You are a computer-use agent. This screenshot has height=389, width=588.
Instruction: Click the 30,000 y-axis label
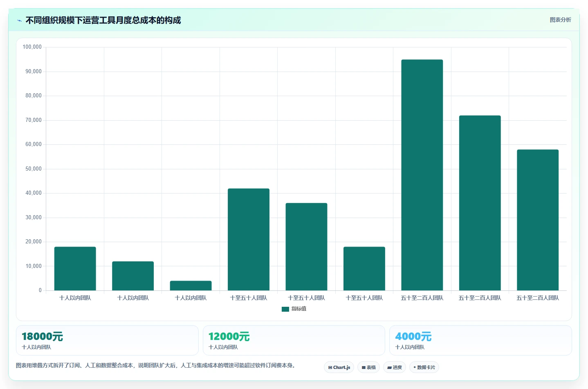(x=34, y=218)
